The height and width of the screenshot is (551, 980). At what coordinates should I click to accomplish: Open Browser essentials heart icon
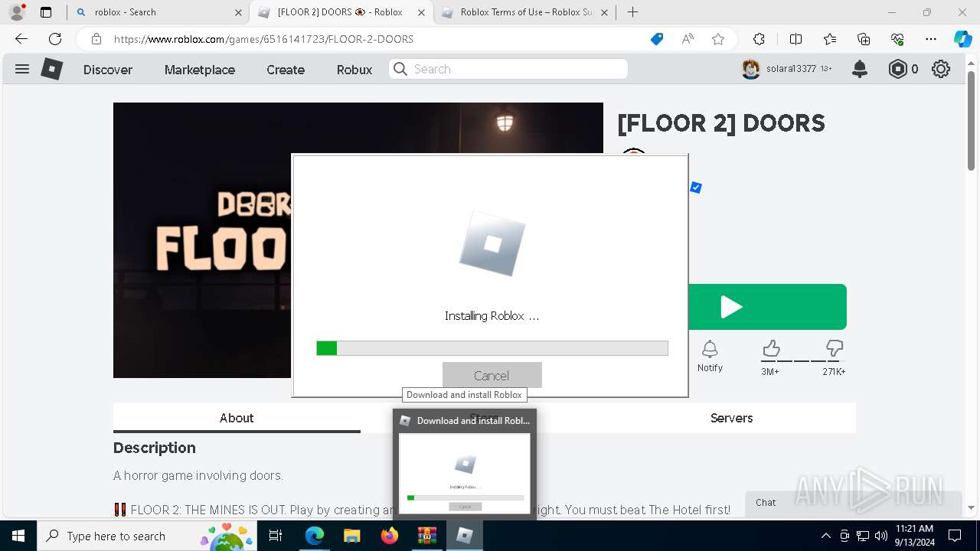[x=897, y=39]
